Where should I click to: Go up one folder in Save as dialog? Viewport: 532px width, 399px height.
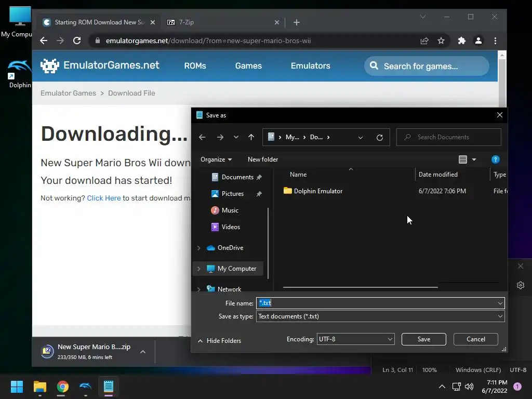click(251, 137)
